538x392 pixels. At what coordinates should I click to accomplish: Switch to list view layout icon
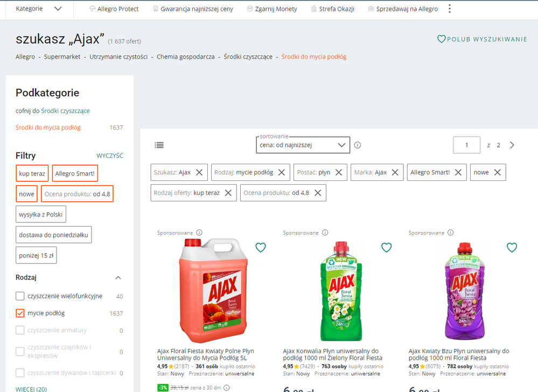pos(159,145)
